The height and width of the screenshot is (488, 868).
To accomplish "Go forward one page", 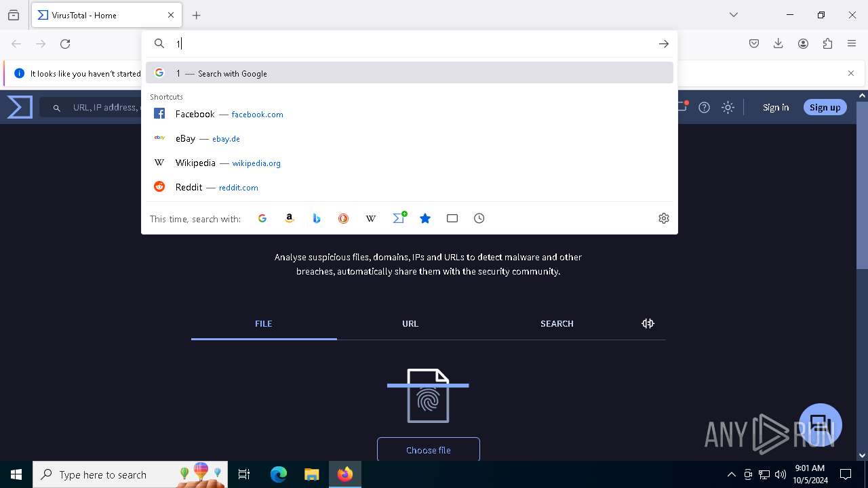I will tap(41, 43).
